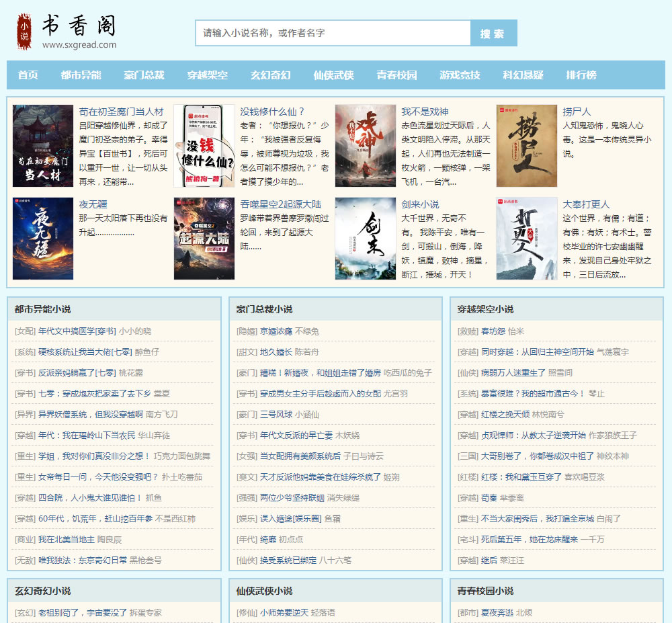Screen dimensions: 672x623
Task: Click the 我不是戏神 cover thumbnail
Action: click(366, 146)
